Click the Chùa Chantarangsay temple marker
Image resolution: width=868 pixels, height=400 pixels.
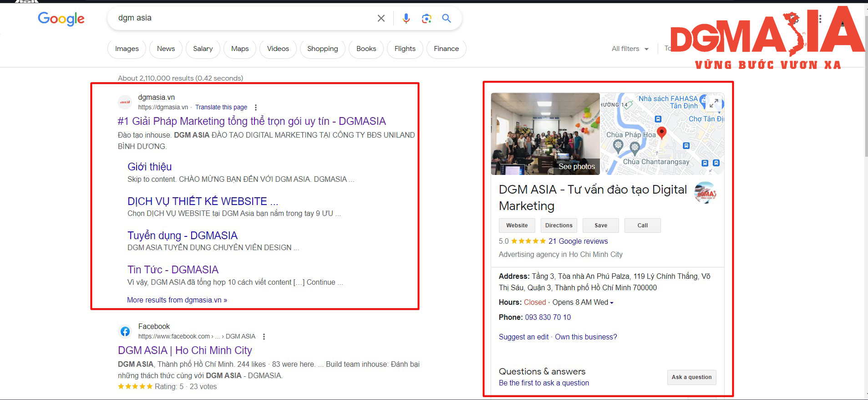(x=635, y=148)
